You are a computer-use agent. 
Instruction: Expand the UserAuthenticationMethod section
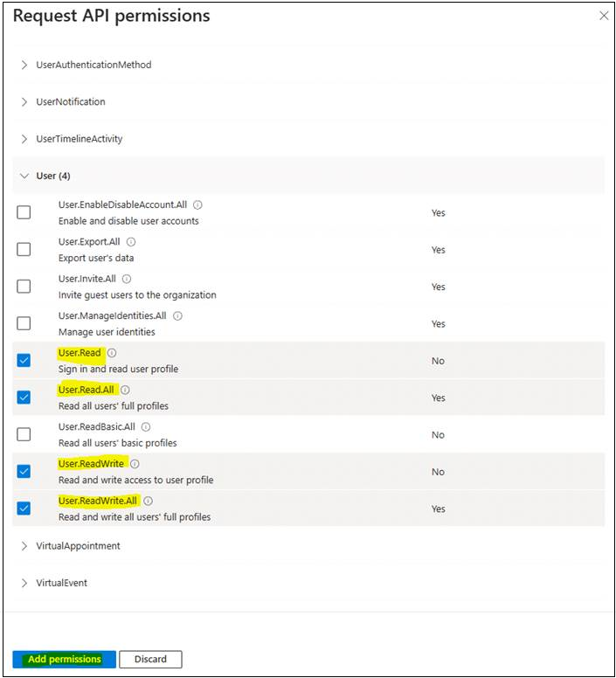click(24, 65)
